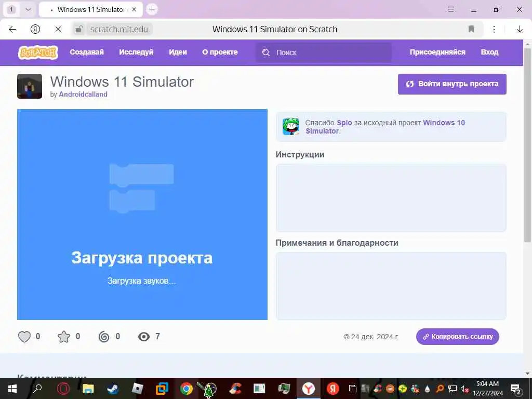Open downloads with the arrow icon
This screenshot has height=399, width=532.
click(520, 30)
